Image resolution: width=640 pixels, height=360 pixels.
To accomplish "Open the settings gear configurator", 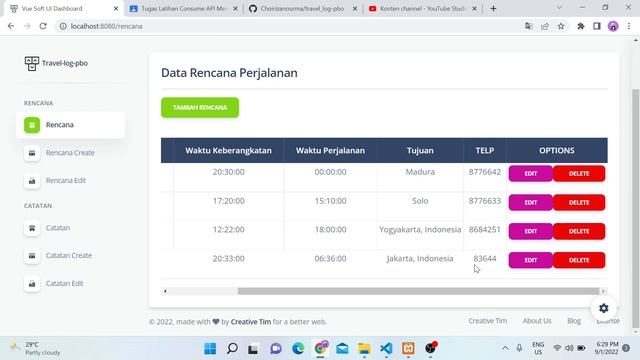I will tap(604, 308).
